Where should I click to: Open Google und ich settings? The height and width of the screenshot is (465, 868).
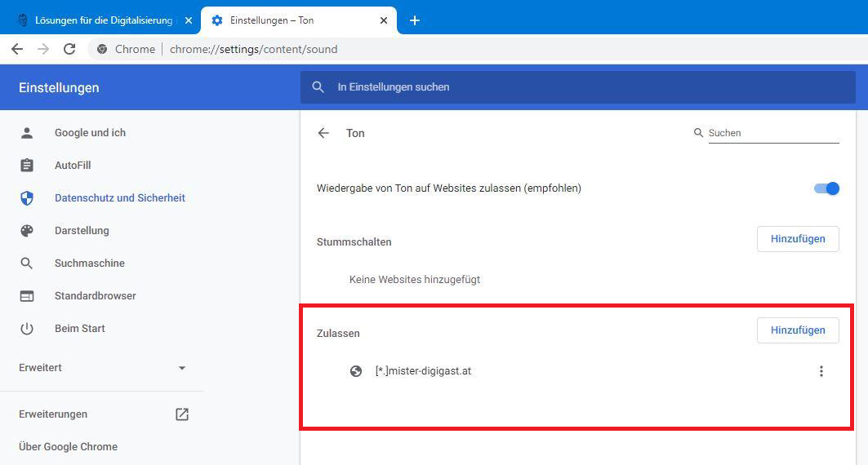pyautogui.click(x=90, y=133)
